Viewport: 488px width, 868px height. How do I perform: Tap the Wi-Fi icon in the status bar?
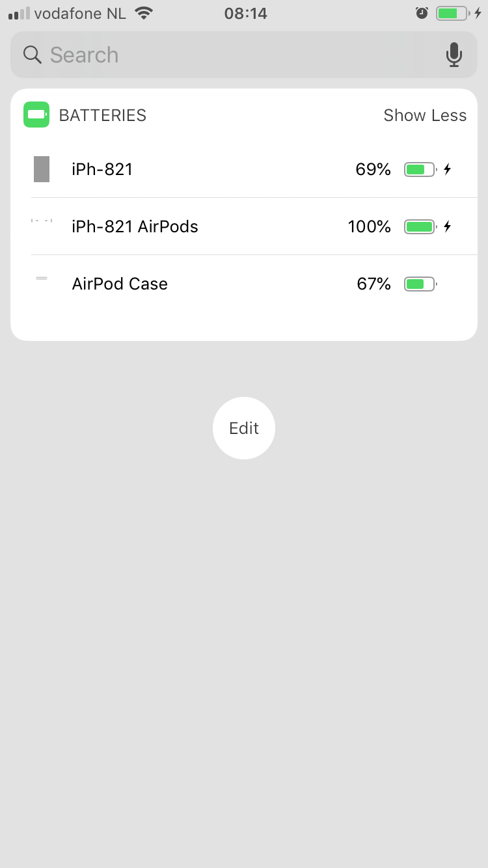coord(143,13)
